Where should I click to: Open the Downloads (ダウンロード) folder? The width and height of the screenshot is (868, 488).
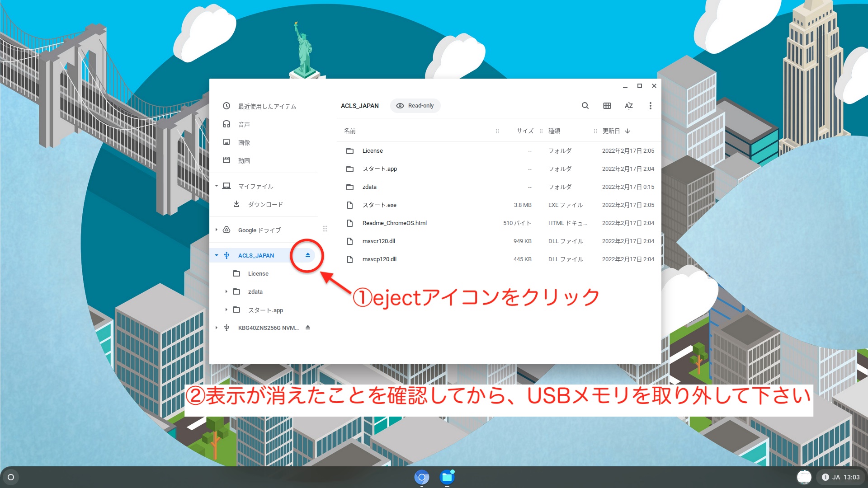[x=264, y=204]
